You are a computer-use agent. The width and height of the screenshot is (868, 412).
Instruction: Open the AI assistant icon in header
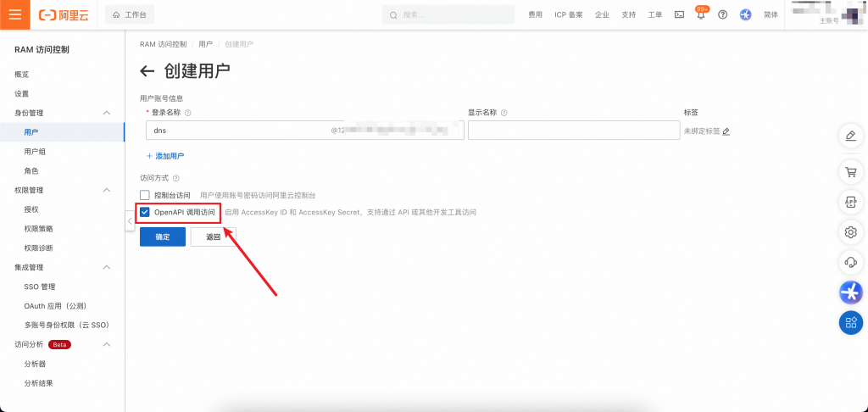(746, 15)
